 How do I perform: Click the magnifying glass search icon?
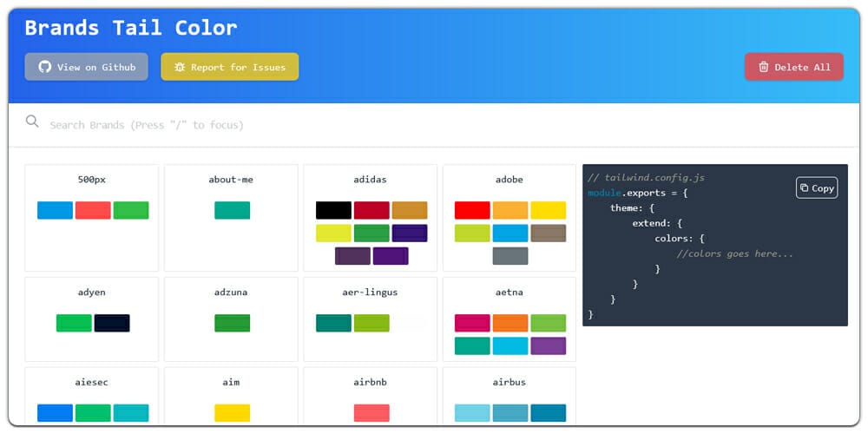point(32,122)
